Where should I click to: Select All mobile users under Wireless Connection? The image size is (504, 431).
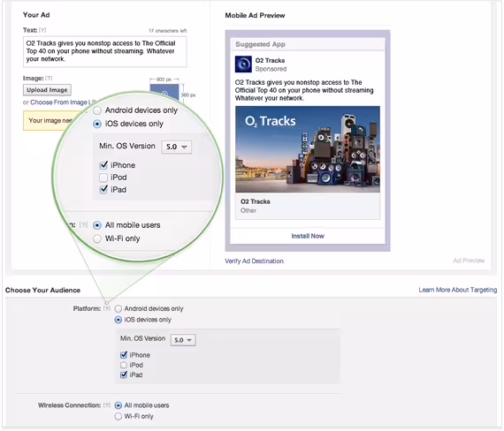pos(118,405)
